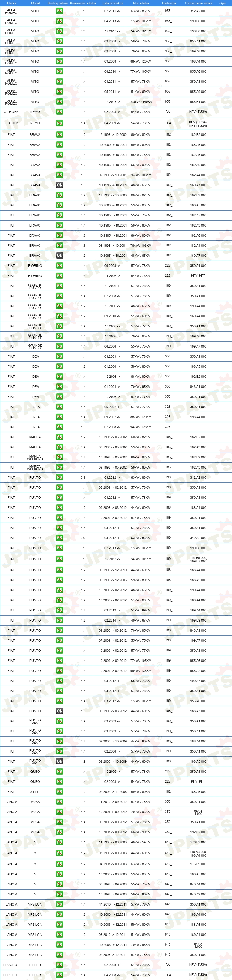Click petrol icon in Mito 07.2011 row
Viewport: 232px width, 980px height.
click(x=60, y=11)
